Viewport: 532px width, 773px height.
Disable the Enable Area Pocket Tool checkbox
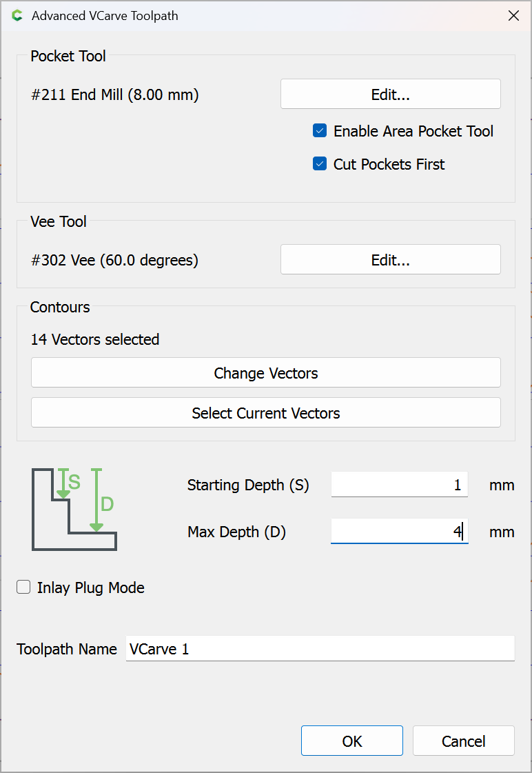point(320,131)
